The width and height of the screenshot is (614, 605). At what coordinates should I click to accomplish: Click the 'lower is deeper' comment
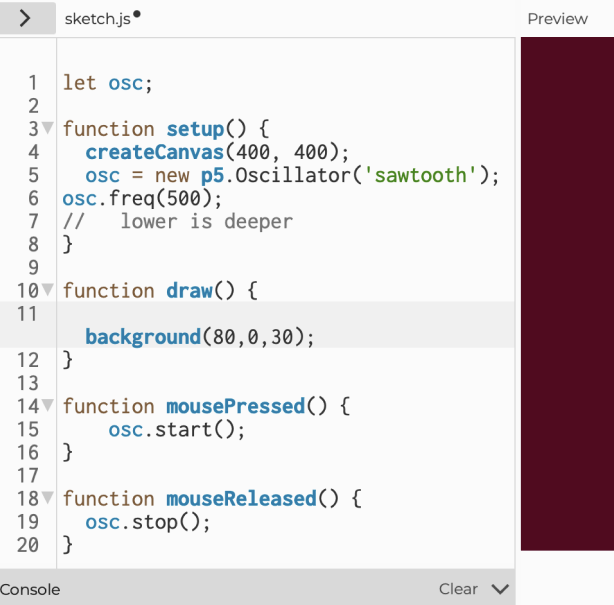[x=206, y=222]
